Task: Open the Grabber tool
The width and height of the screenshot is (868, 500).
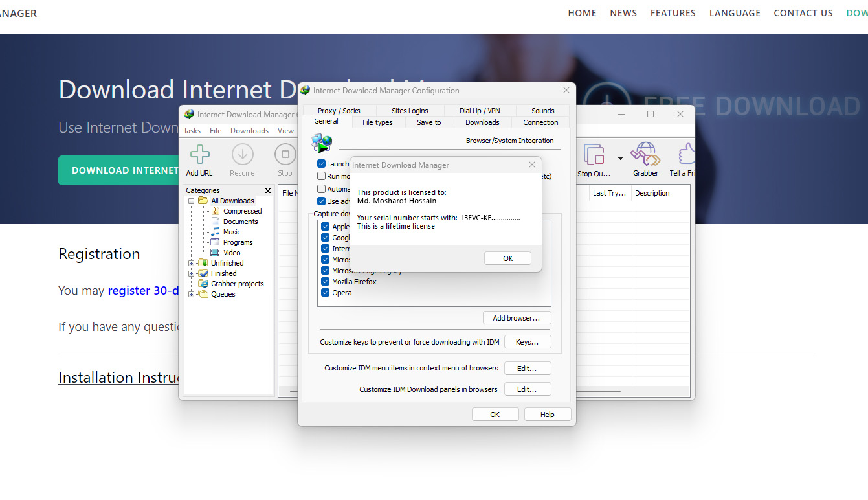Action: point(645,155)
